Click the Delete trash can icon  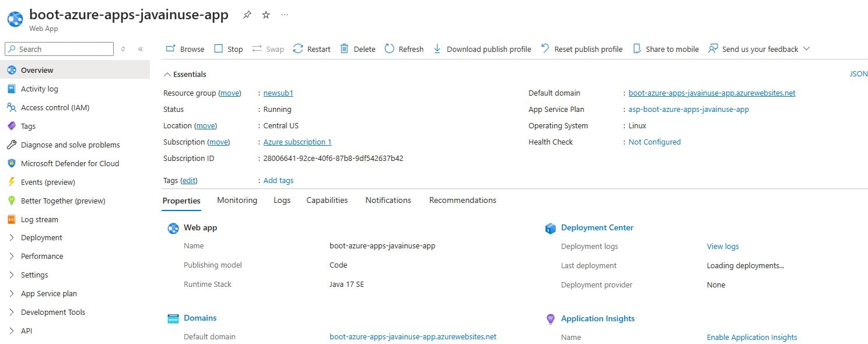[x=345, y=49]
